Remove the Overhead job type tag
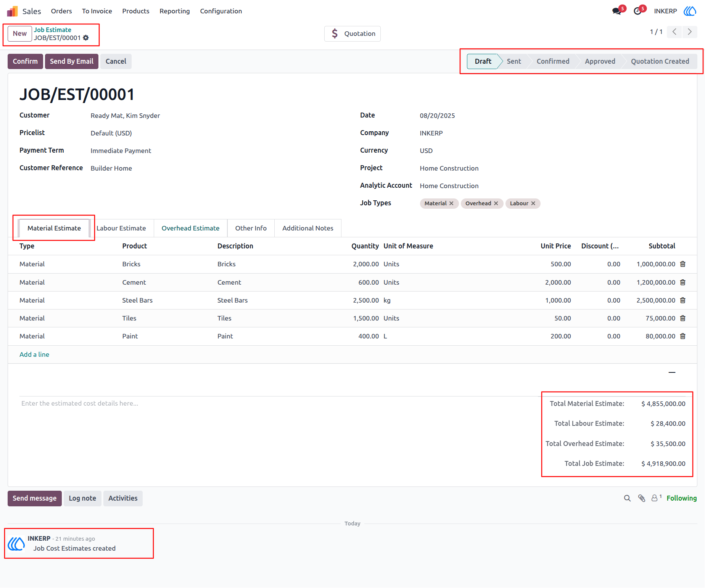This screenshot has height=588, width=705. [x=496, y=203]
